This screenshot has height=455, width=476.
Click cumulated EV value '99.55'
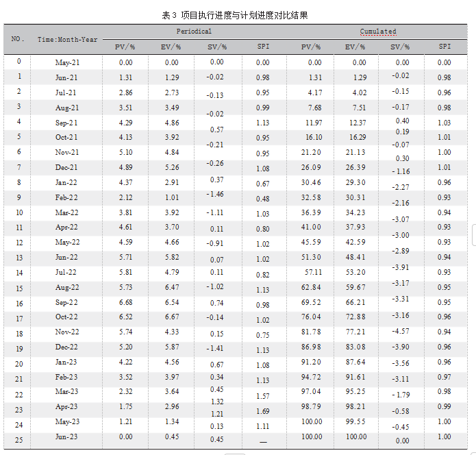[355, 421]
